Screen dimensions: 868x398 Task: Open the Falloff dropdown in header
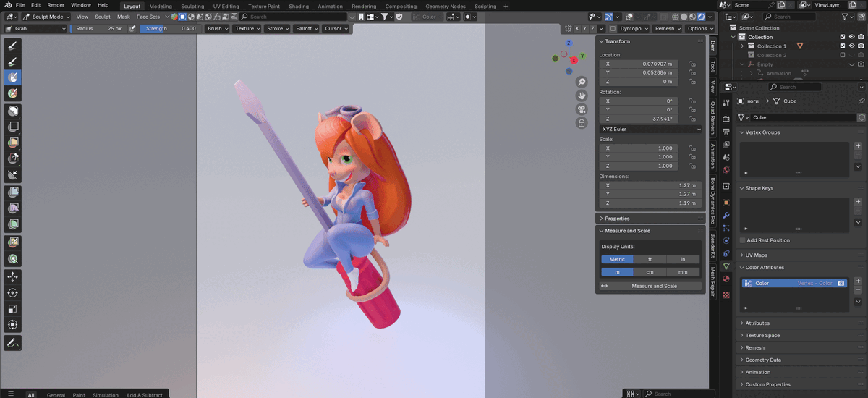pos(307,28)
